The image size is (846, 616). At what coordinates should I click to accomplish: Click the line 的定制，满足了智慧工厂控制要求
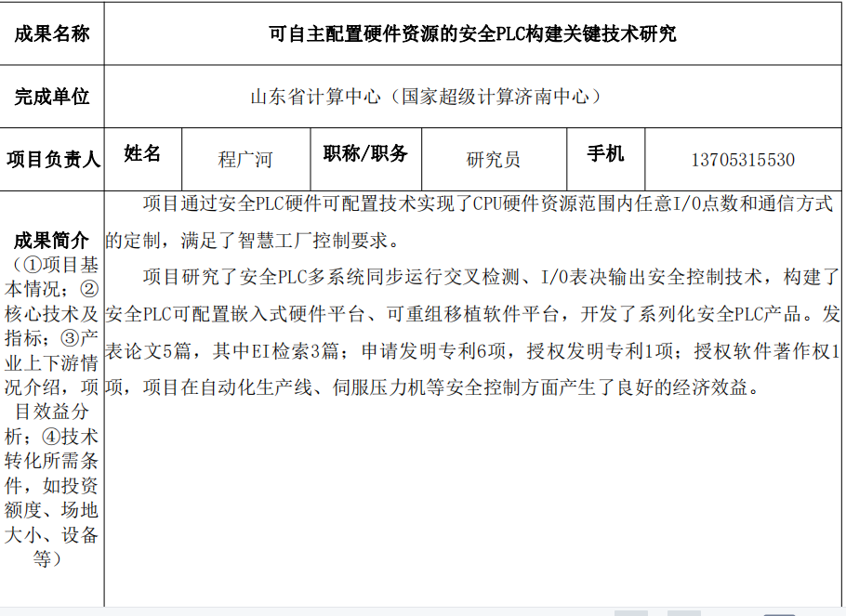pyautogui.click(x=253, y=241)
